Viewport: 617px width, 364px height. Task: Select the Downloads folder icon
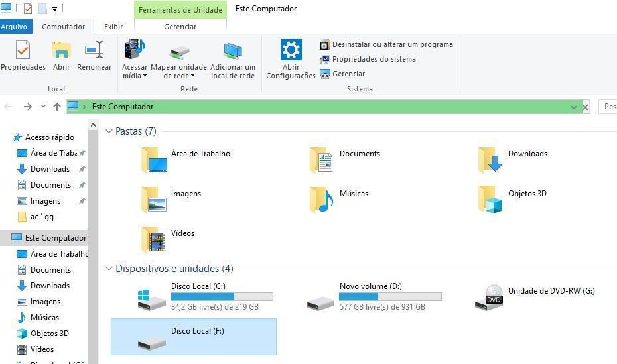coord(490,160)
